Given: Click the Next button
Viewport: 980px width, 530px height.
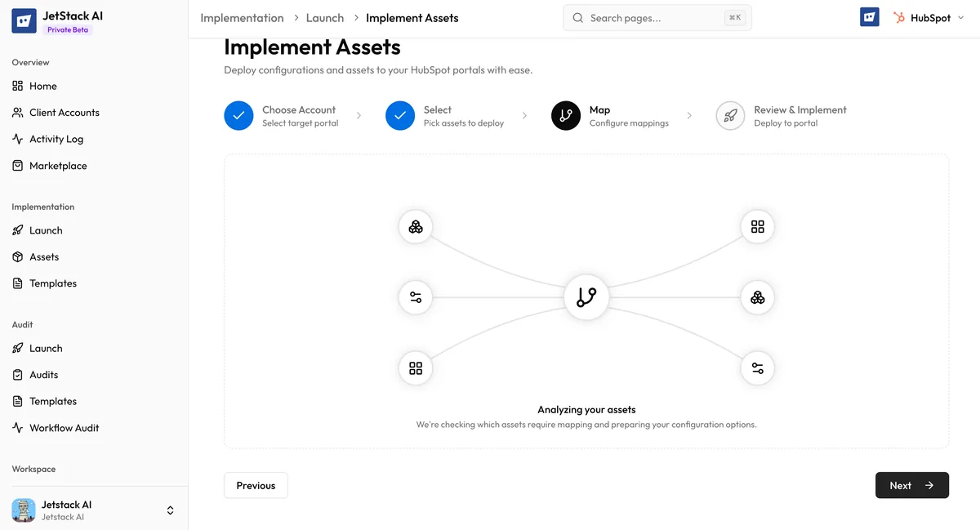Looking at the screenshot, I should tap(911, 485).
